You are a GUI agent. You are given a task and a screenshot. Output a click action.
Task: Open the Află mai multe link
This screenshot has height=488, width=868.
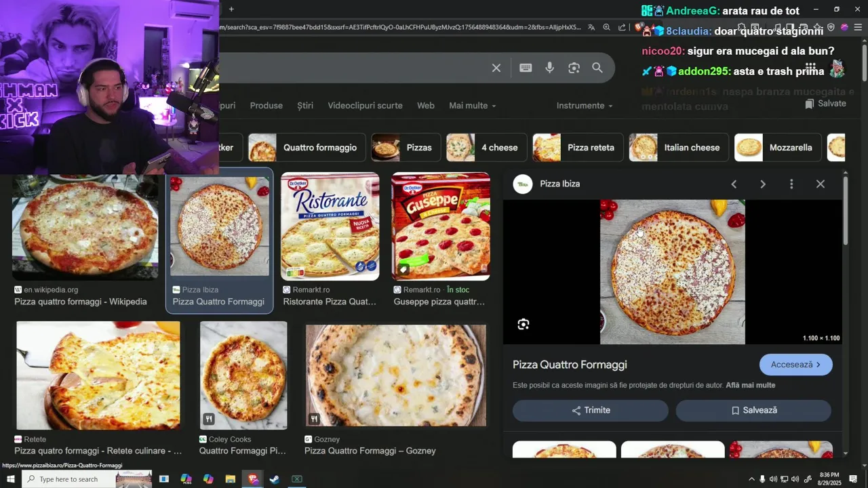tap(751, 386)
